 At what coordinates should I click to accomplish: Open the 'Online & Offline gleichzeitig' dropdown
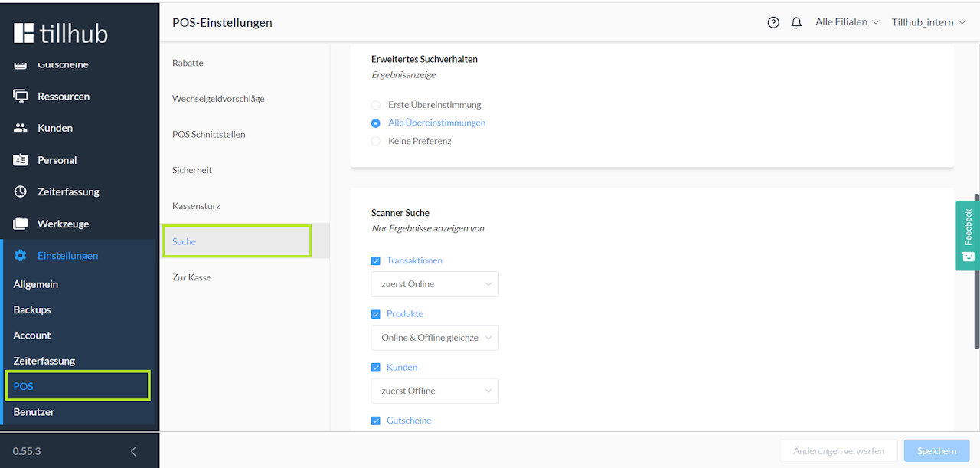[435, 338]
